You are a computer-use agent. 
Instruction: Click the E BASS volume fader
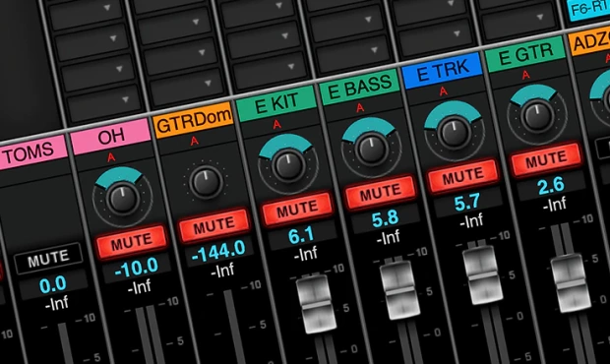(x=399, y=289)
